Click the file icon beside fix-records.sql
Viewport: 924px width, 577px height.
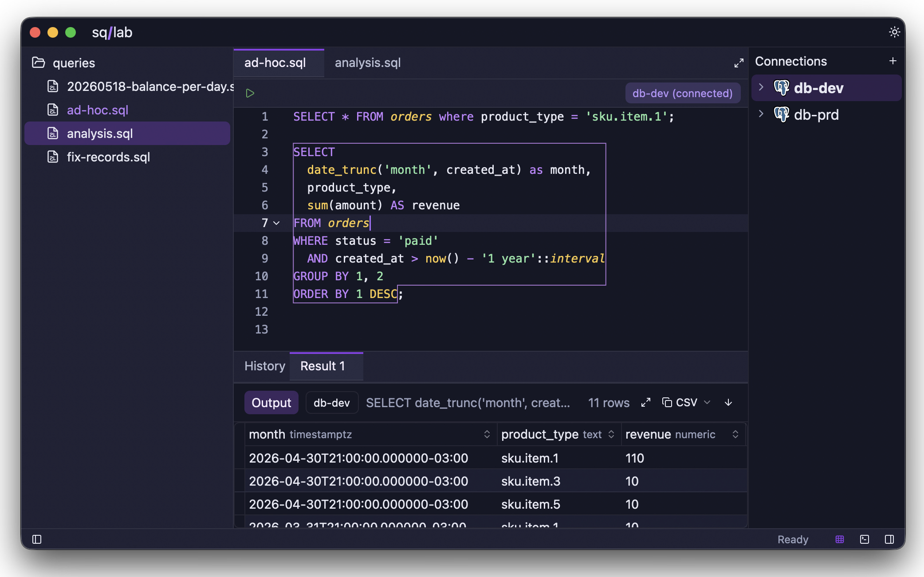coord(53,157)
